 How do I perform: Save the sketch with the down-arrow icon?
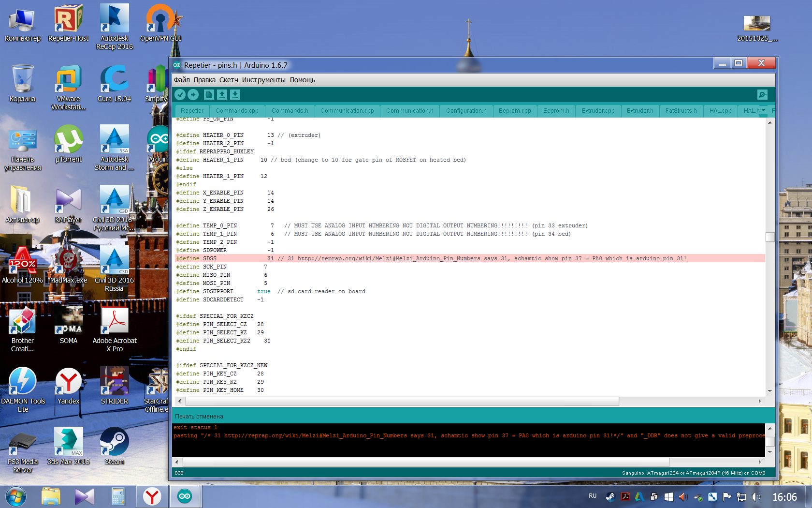[x=235, y=95]
